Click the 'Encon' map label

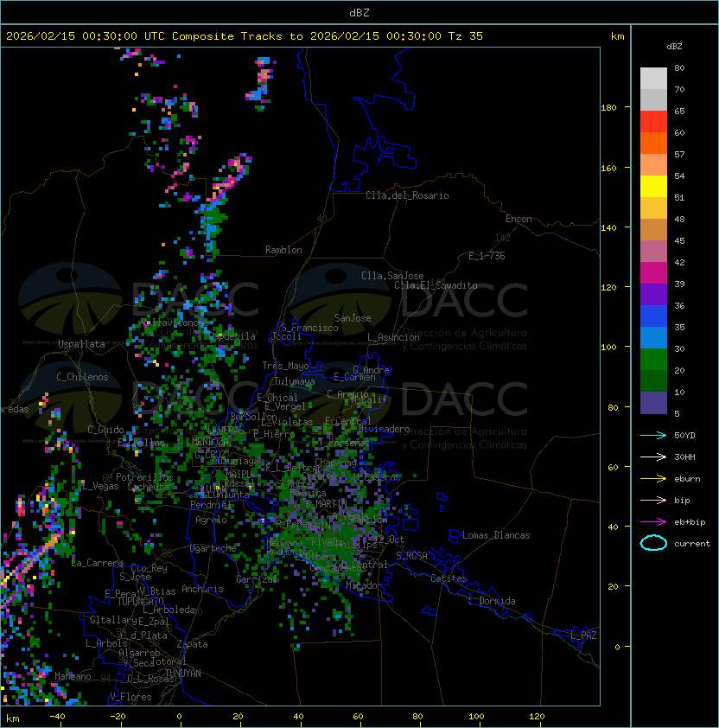(x=519, y=219)
